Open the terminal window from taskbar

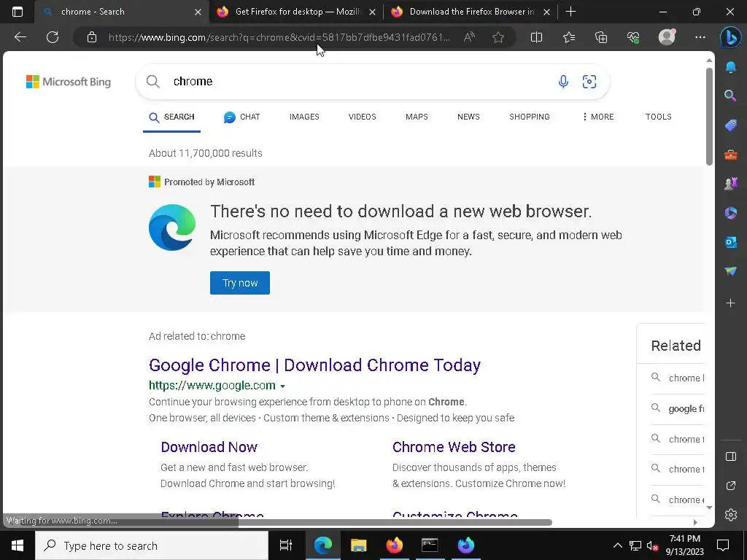click(430, 545)
